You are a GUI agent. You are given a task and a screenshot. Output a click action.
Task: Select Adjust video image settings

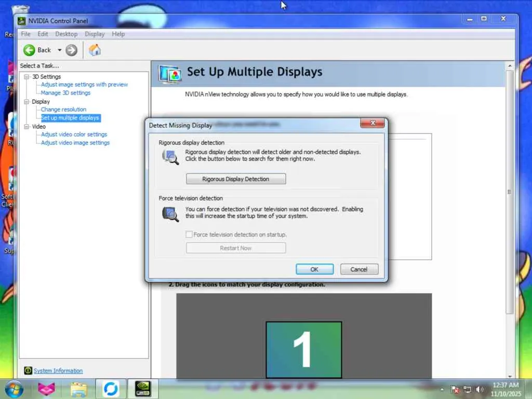point(75,143)
